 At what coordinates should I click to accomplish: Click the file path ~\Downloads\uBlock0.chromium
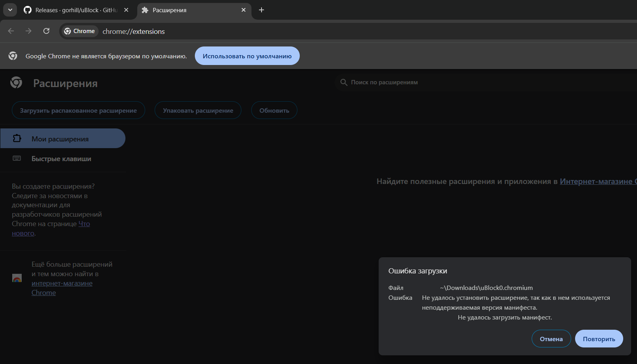point(486,288)
